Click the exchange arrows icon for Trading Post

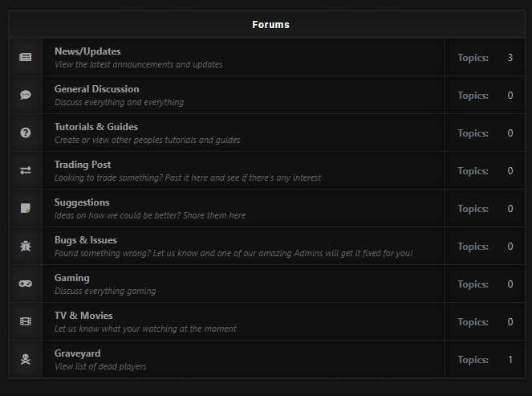26,170
